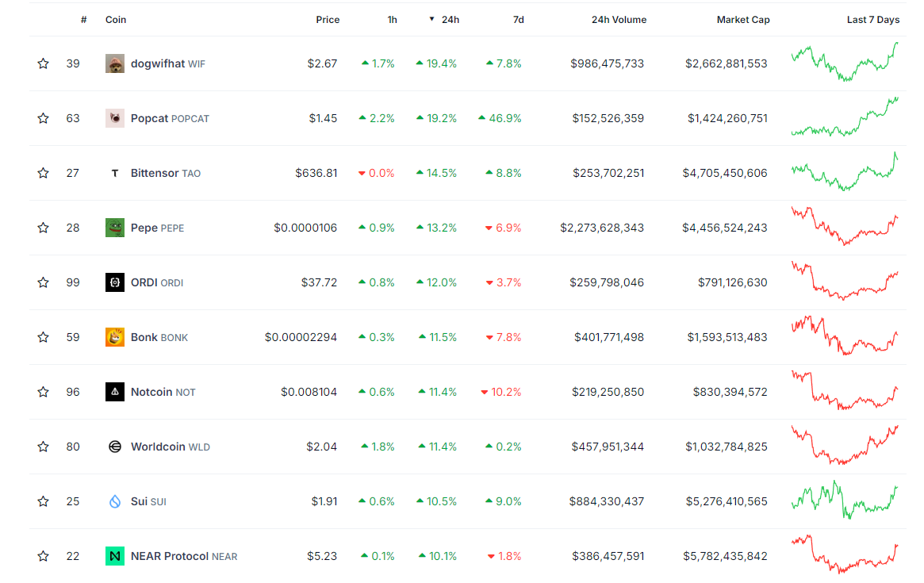This screenshot has height=583, width=924.
Task: Open the Bonk BONK coin page
Action: [x=159, y=337]
